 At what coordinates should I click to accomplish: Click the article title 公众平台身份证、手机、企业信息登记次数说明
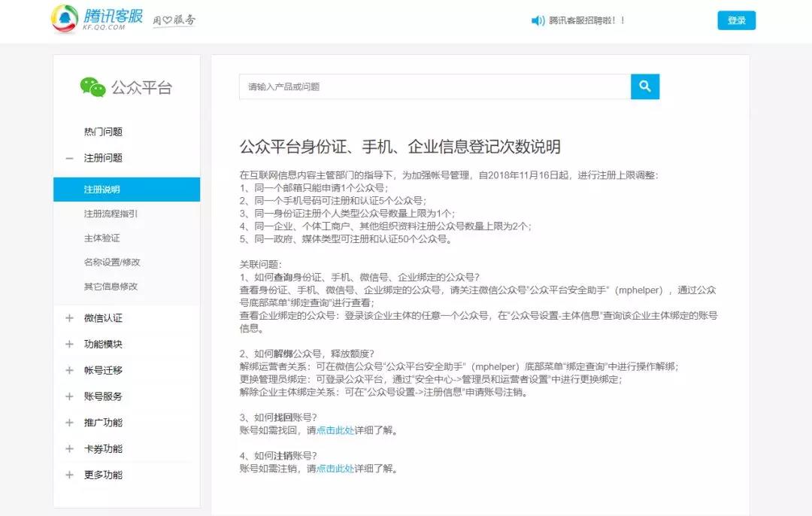tap(400, 147)
